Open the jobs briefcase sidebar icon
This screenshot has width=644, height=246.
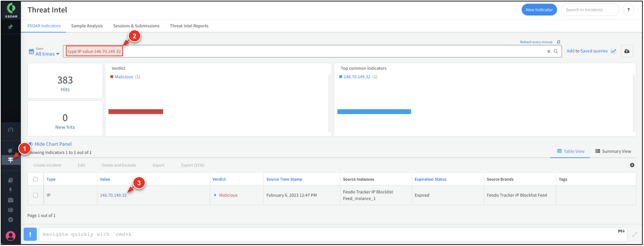click(x=11, y=200)
